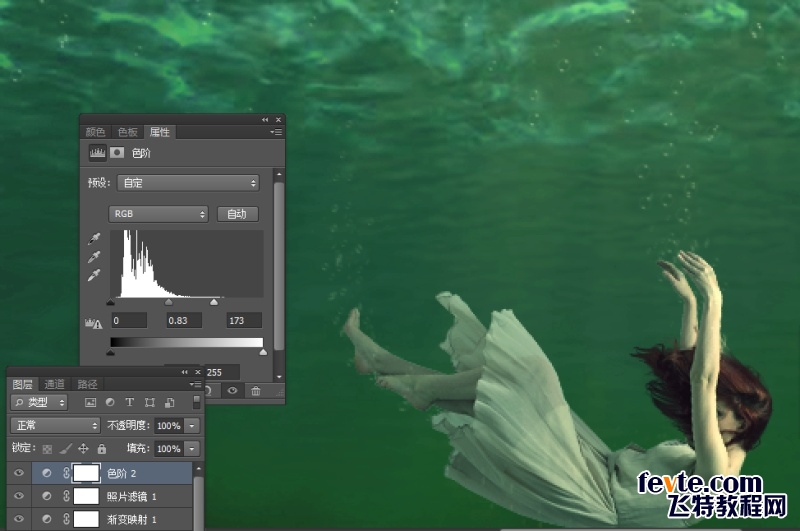This screenshot has height=531, width=800.
Task: Click the lock all padlock icon
Action: (102, 449)
